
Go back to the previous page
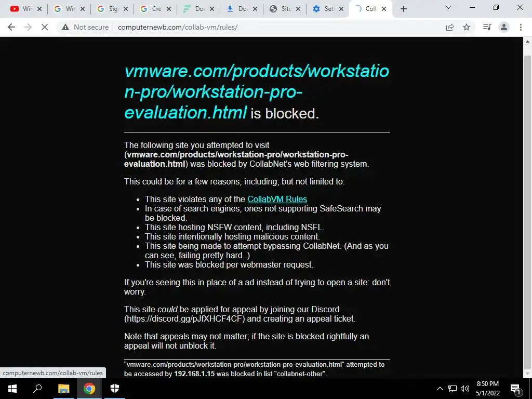11,27
